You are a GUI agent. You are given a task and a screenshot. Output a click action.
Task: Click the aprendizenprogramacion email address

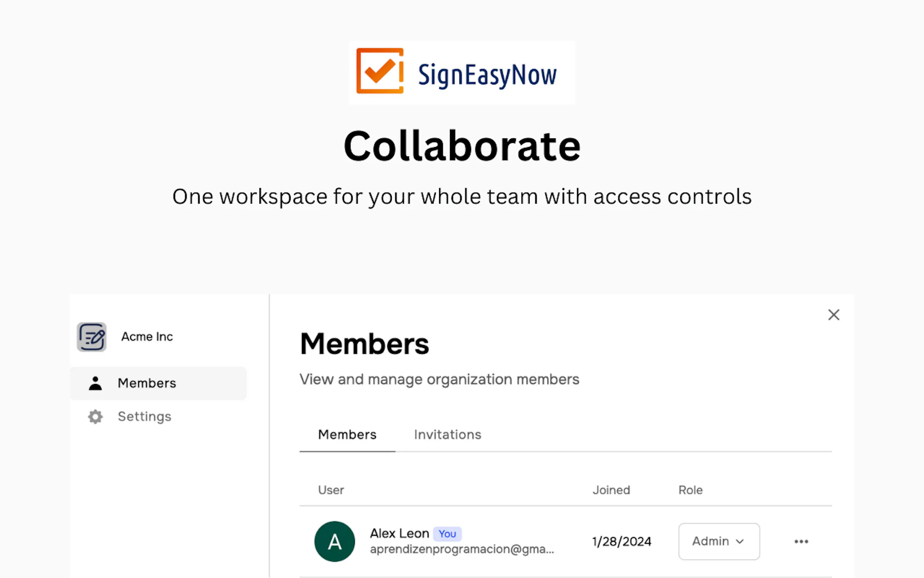click(x=461, y=549)
